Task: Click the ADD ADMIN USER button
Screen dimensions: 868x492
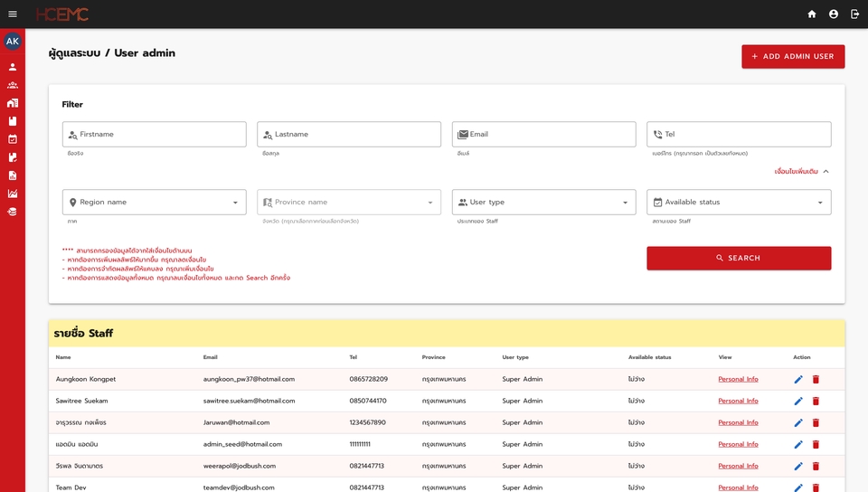Action: click(x=793, y=56)
